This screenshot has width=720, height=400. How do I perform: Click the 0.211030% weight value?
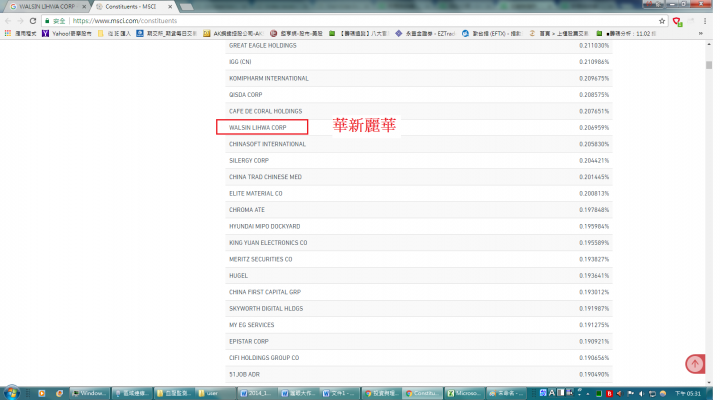click(594, 45)
